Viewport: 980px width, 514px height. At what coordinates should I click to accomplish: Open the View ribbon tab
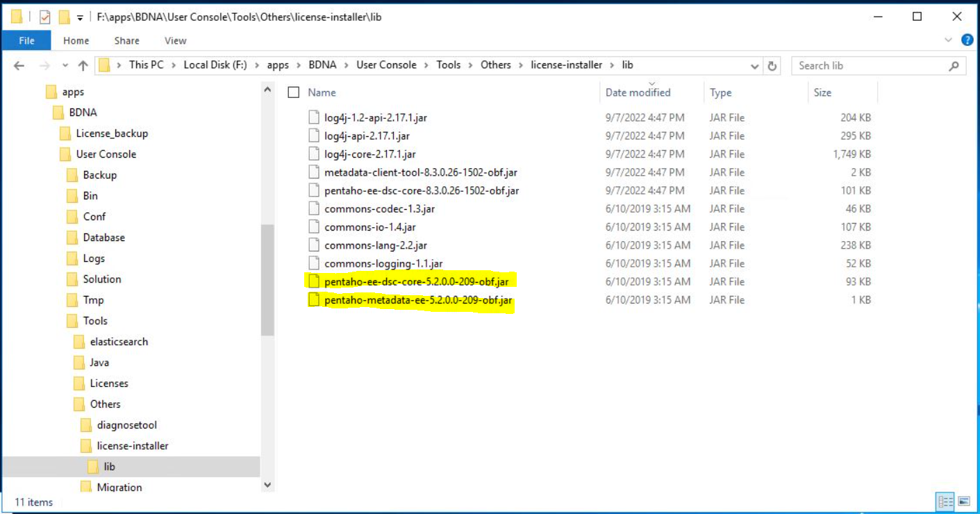pyautogui.click(x=175, y=40)
